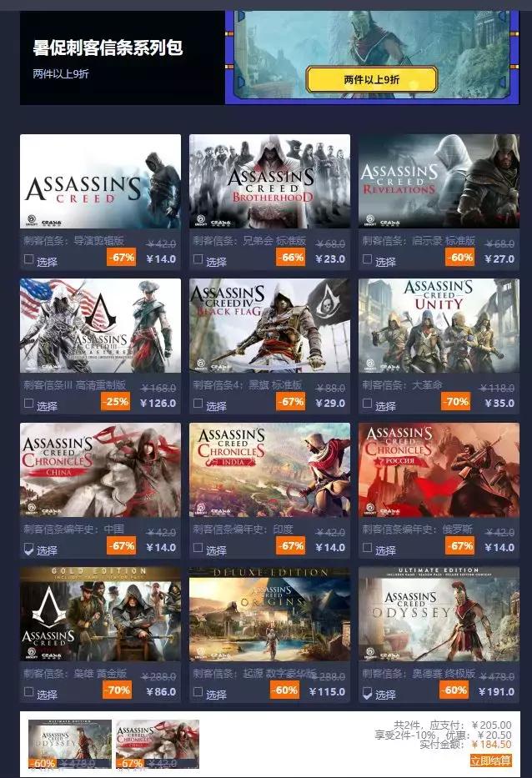Check the Black Flag standard edition box

pyautogui.click(x=198, y=404)
